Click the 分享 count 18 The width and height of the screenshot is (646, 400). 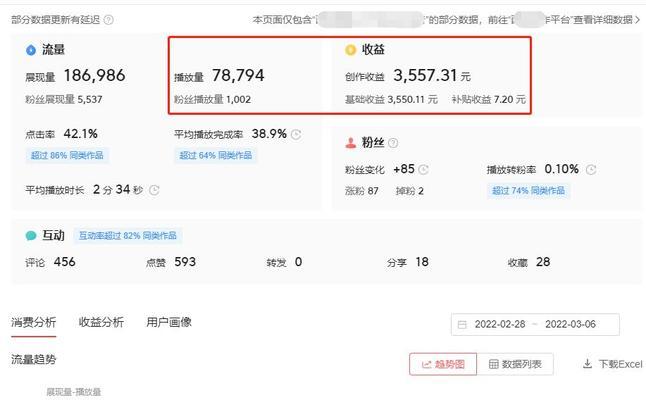[x=422, y=262]
